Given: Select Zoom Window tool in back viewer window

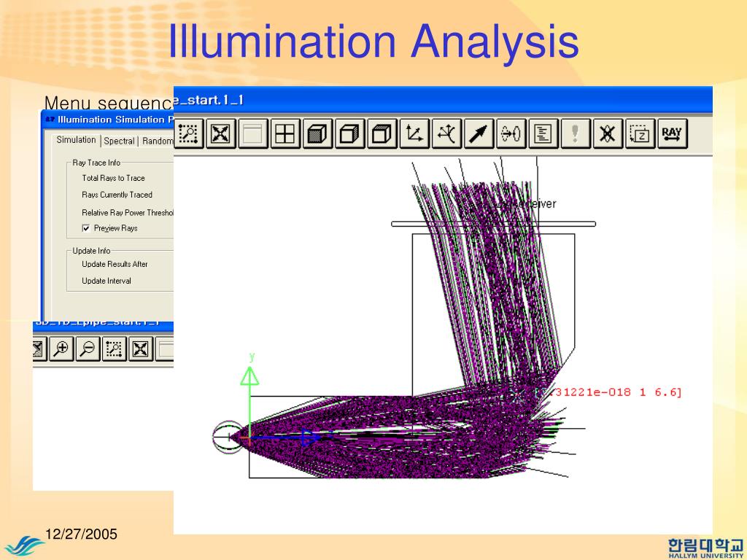Looking at the screenshot, I should 114,349.
